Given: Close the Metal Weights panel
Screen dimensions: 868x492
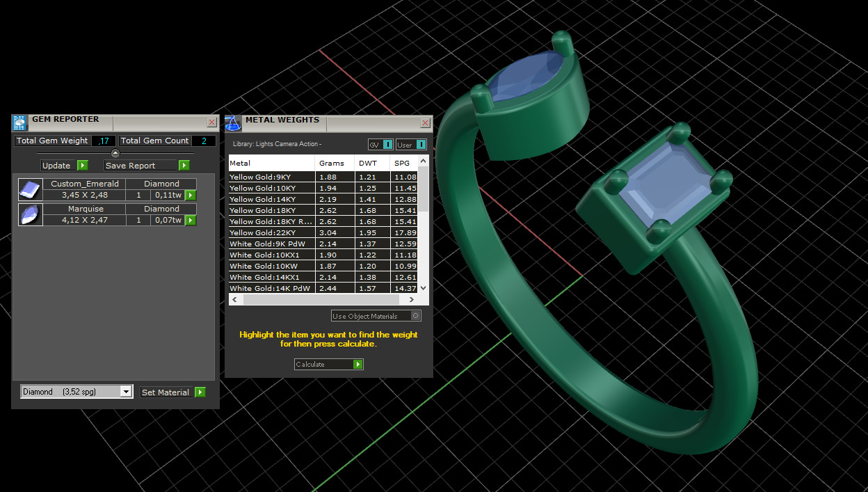Looking at the screenshot, I should [425, 123].
